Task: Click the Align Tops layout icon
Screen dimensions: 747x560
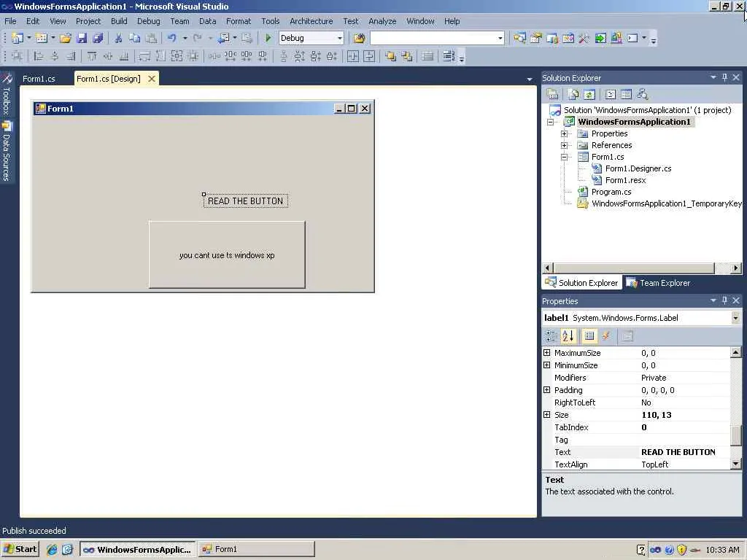Action: point(91,56)
